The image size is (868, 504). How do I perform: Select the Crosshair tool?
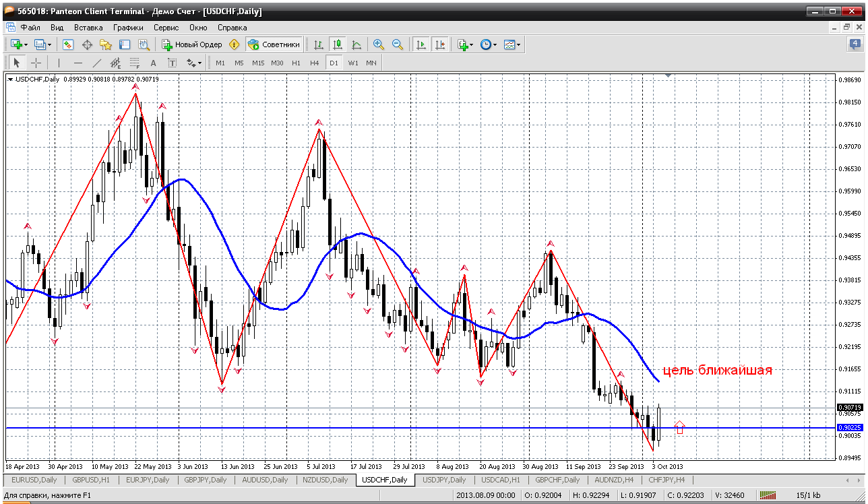36,63
